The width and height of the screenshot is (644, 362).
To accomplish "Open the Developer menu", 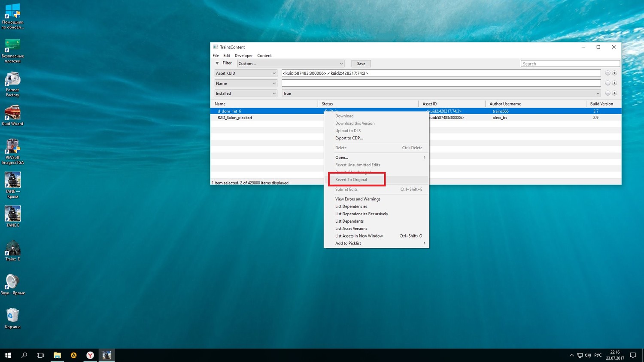I will (x=243, y=56).
